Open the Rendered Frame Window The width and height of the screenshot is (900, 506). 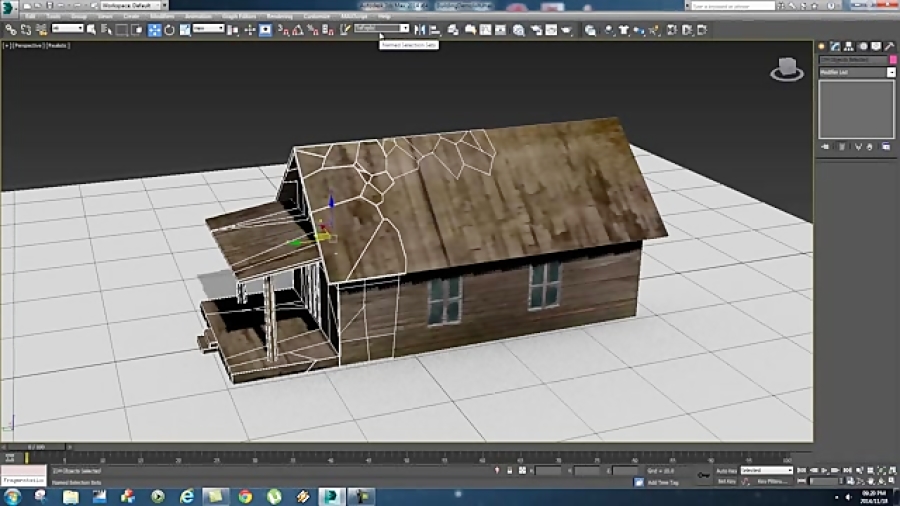[552, 30]
